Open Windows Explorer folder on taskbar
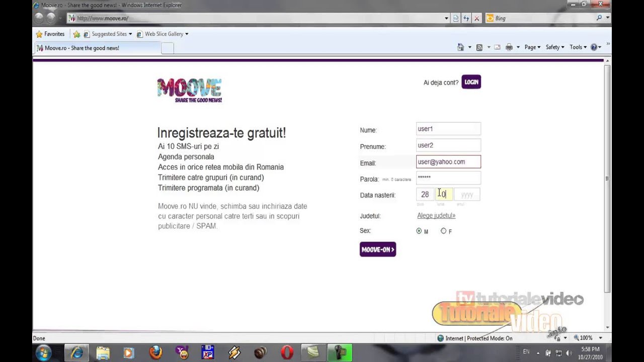This screenshot has width=644, height=362. click(x=103, y=353)
